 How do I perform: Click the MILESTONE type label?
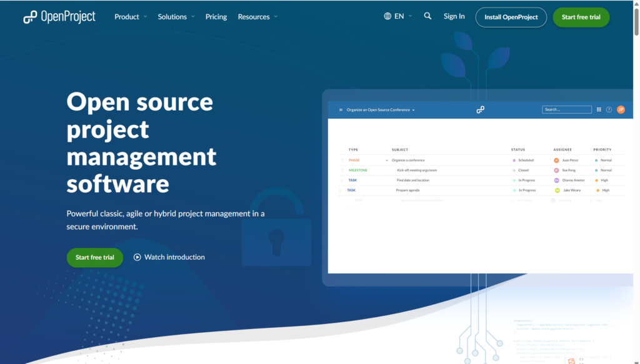point(358,170)
